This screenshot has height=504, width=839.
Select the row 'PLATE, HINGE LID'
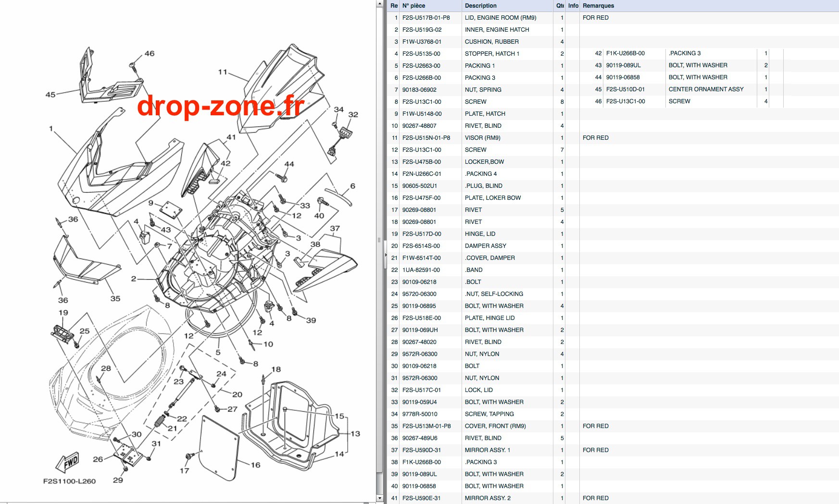(x=613, y=318)
